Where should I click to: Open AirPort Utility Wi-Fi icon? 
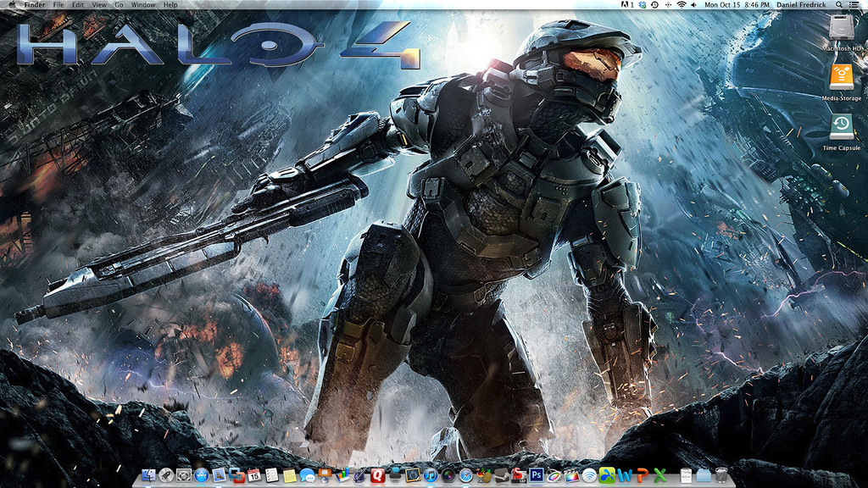coord(589,475)
